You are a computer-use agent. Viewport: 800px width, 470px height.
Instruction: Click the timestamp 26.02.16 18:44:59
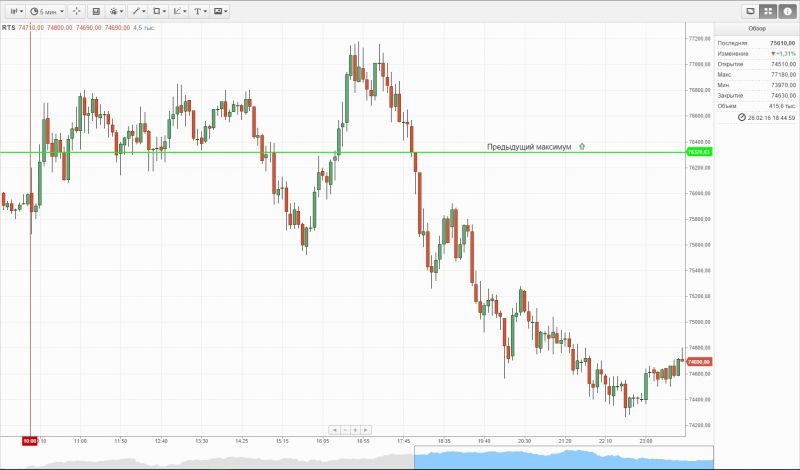[771, 118]
